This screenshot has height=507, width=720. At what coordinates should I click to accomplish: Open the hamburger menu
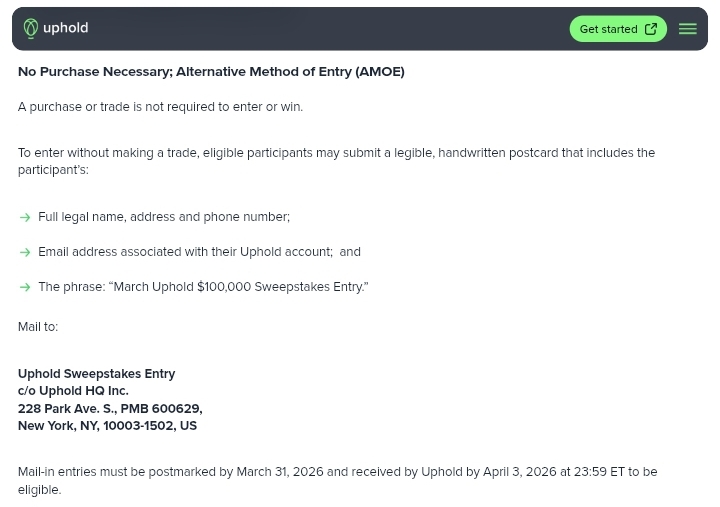(688, 29)
